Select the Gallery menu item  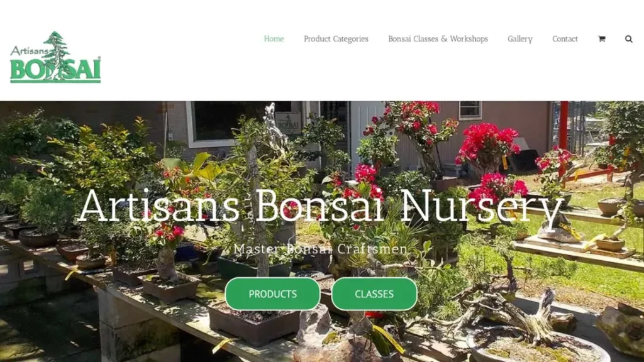520,38
